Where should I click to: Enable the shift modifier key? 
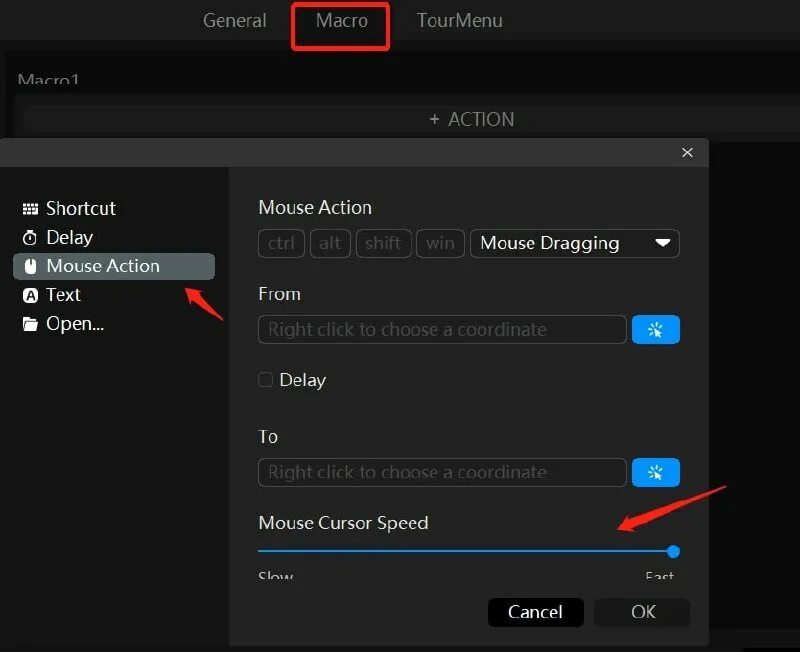coord(383,243)
